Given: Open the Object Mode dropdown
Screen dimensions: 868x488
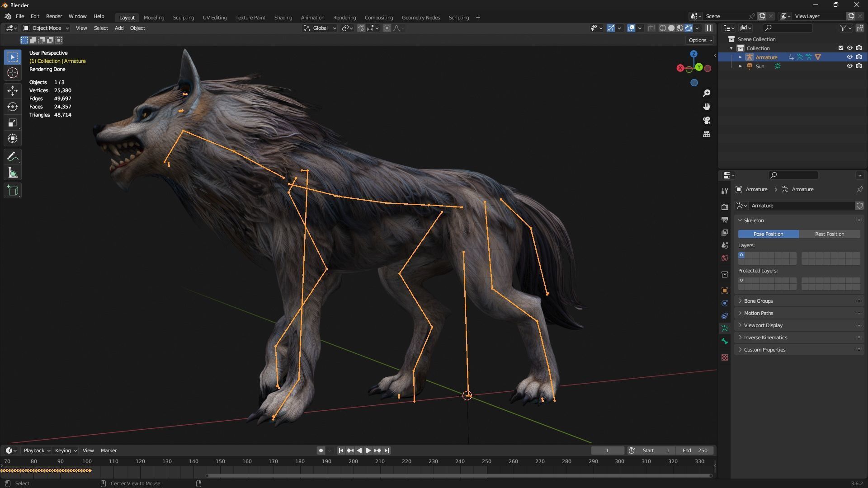Looking at the screenshot, I should [x=46, y=28].
